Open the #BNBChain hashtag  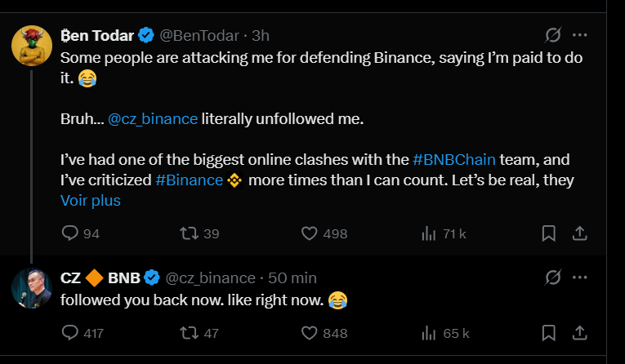[x=452, y=159]
